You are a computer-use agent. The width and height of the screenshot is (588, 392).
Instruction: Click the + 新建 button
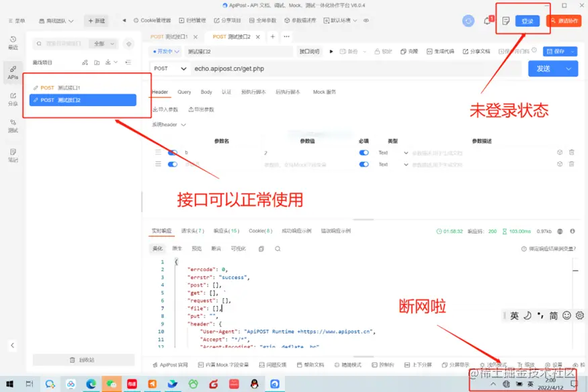tap(96, 21)
